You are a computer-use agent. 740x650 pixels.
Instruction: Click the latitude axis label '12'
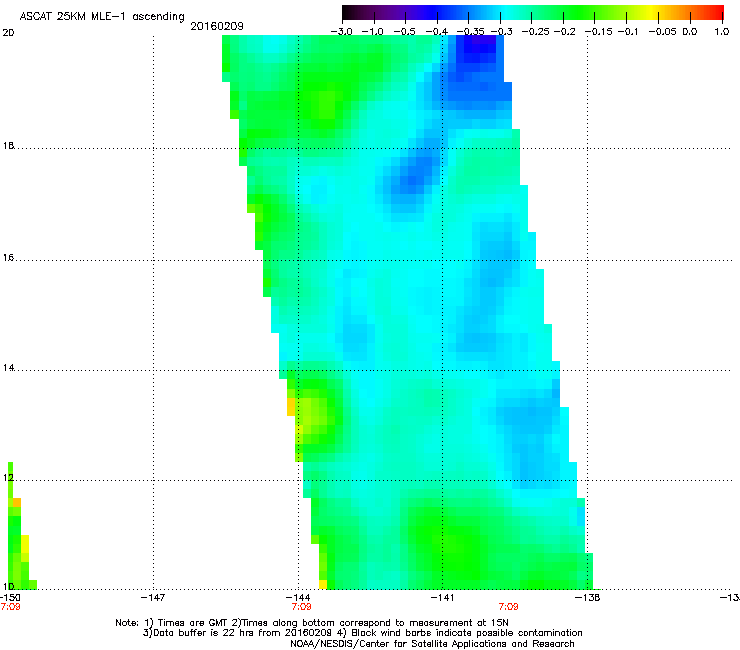(x=8, y=478)
